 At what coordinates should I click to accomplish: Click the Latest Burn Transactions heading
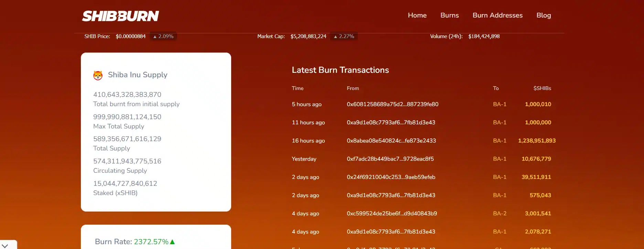pos(340,70)
